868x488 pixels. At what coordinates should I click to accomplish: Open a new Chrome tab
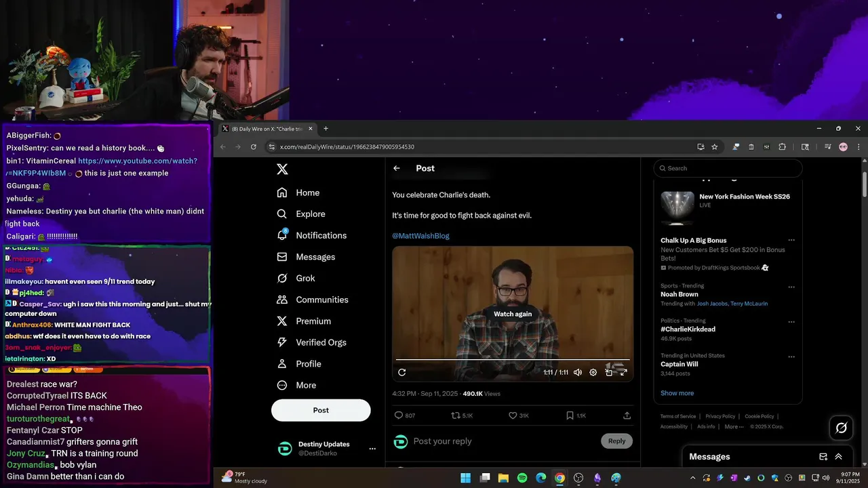click(x=325, y=129)
